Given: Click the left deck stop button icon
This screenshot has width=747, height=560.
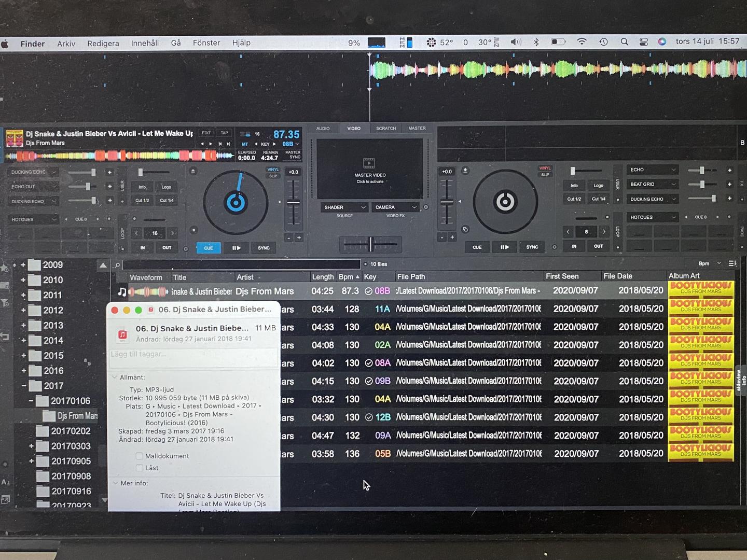Looking at the screenshot, I should 193,230.
